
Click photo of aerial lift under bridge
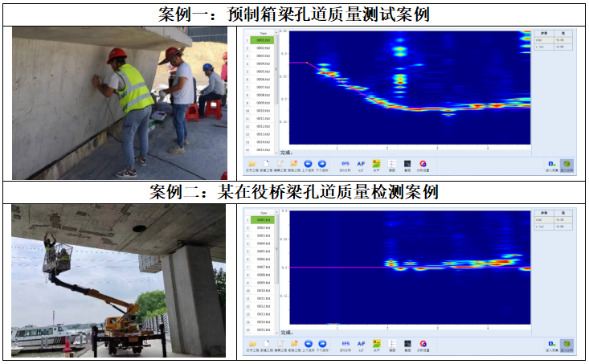[x=118, y=280]
